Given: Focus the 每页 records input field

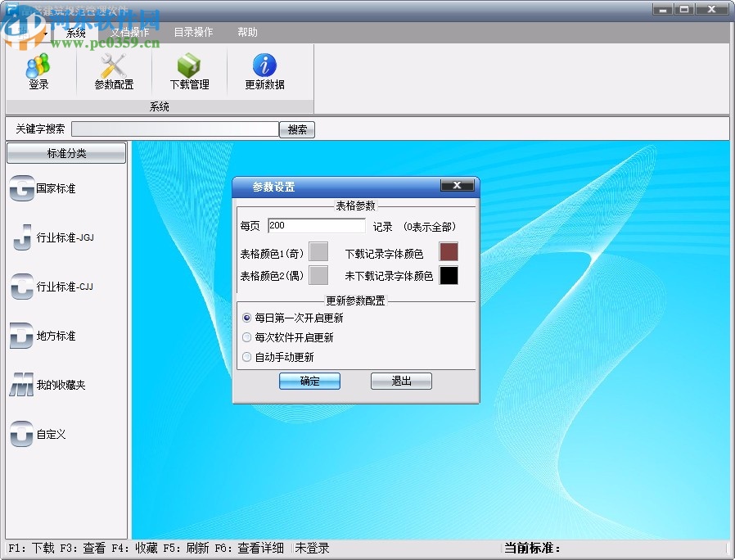Looking at the screenshot, I should click(x=317, y=226).
